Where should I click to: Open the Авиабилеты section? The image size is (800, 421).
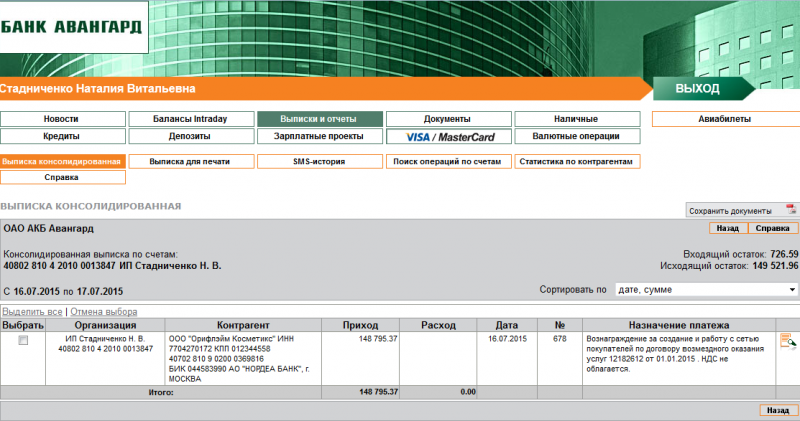point(726,119)
